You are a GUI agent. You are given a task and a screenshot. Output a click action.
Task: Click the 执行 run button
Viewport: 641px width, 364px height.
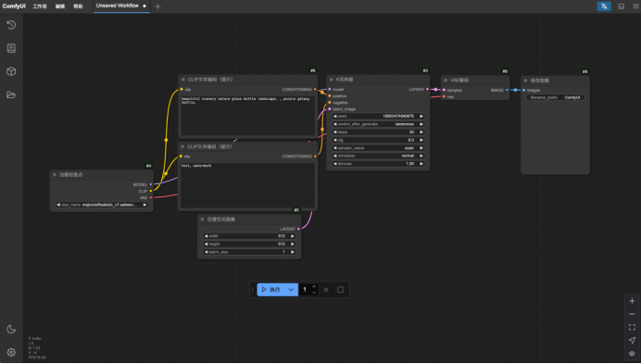pos(271,290)
